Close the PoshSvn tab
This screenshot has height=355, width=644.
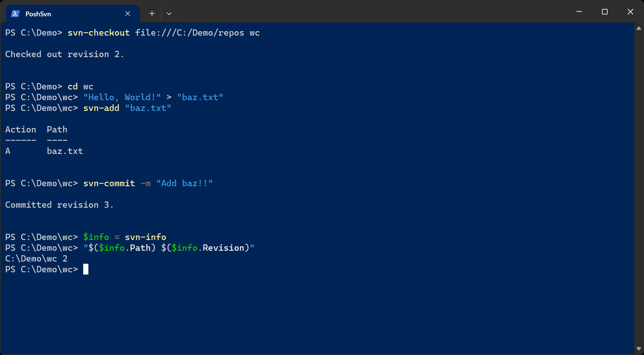[x=128, y=14]
